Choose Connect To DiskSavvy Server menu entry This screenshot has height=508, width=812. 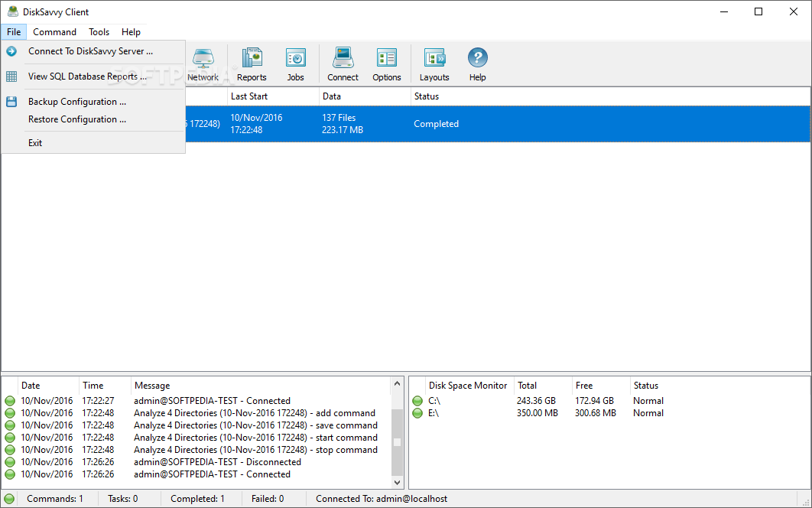click(x=93, y=51)
